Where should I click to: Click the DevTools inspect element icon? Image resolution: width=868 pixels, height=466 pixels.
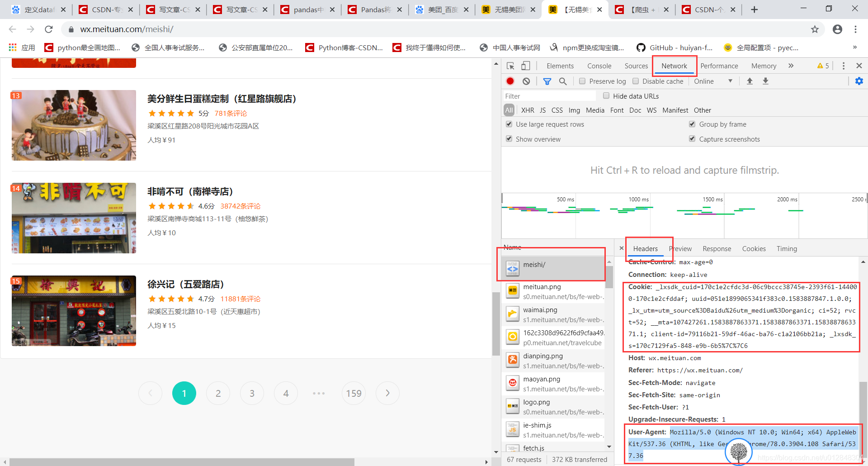pos(510,66)
